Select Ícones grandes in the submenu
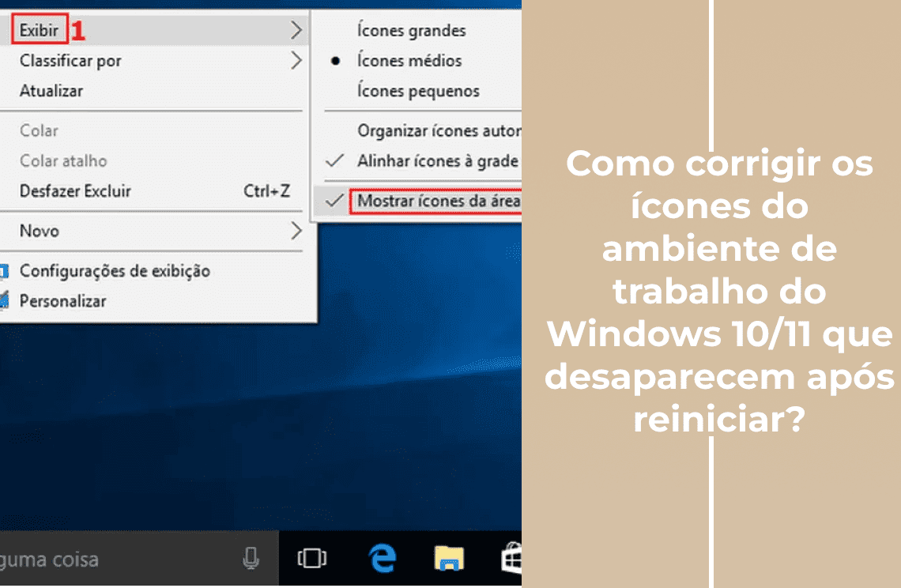 point(409,30)
